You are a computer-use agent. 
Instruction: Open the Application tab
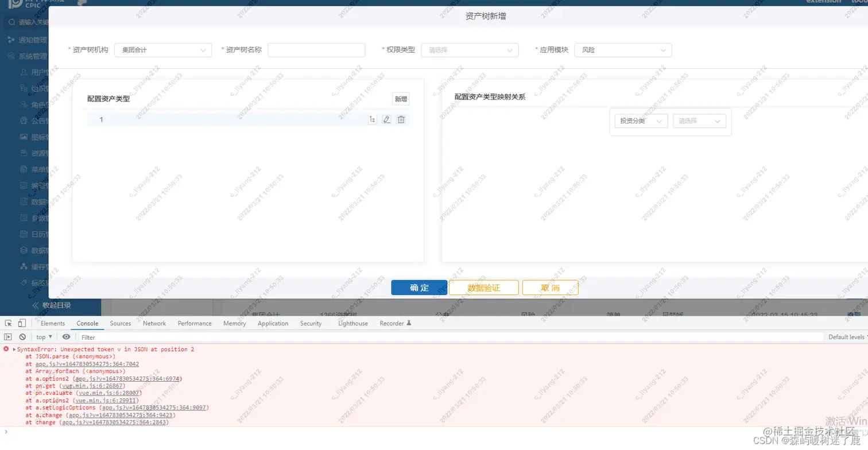(x=273, y=323)
